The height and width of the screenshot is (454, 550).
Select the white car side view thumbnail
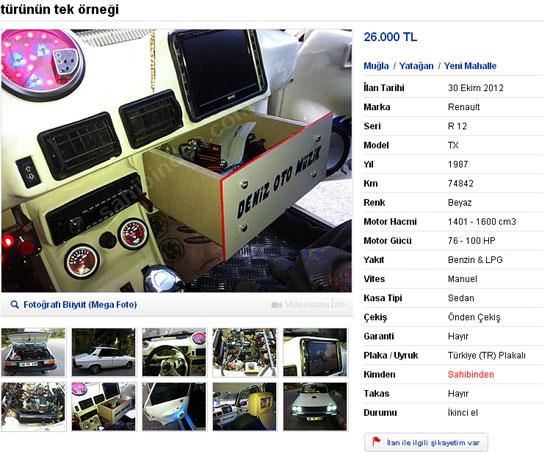[x=103, y=352]
